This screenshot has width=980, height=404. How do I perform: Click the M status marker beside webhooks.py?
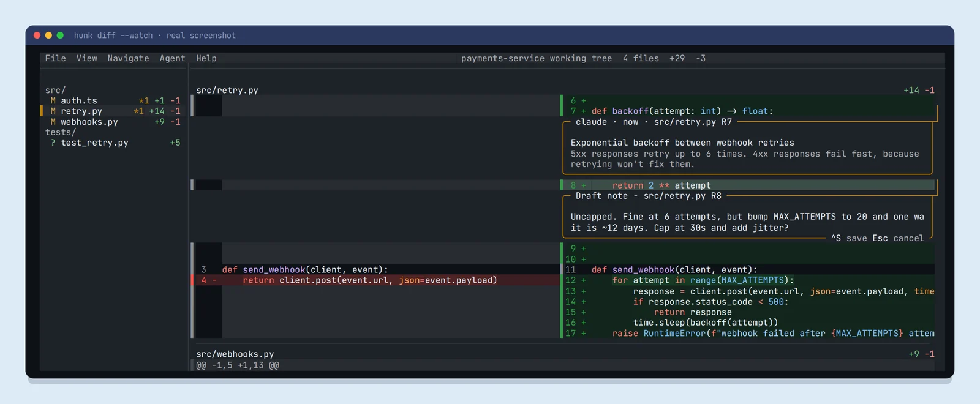point(53,122)
